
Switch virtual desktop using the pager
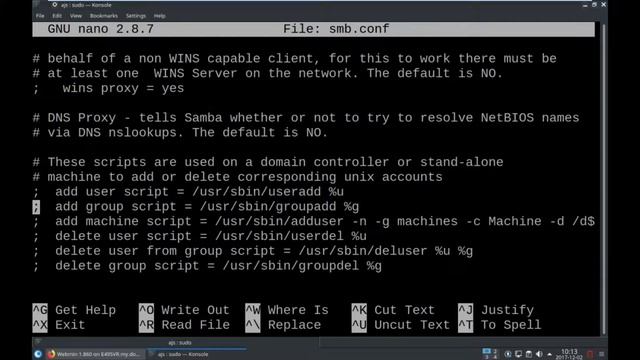pyautogui.click(x=490, y=354)
